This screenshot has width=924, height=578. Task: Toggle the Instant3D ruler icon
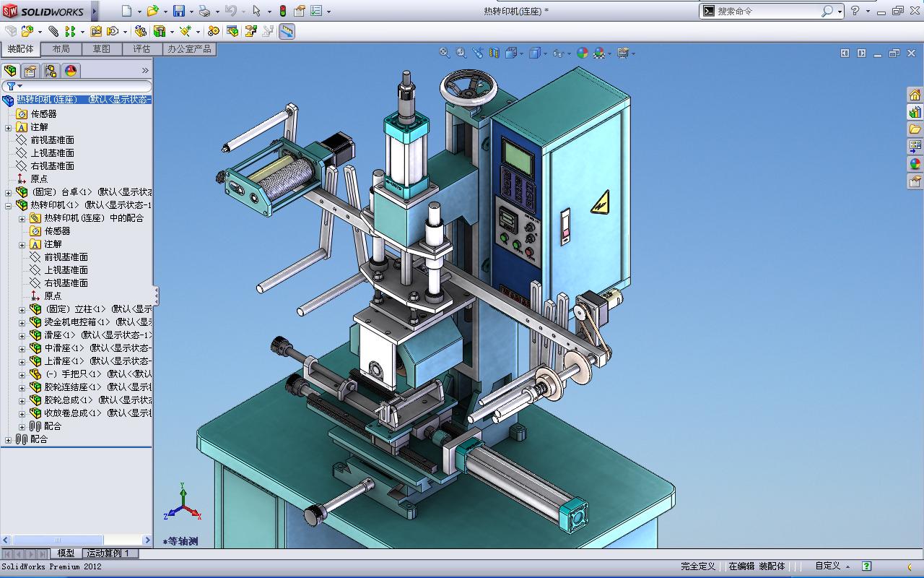(x=287, y=31)
